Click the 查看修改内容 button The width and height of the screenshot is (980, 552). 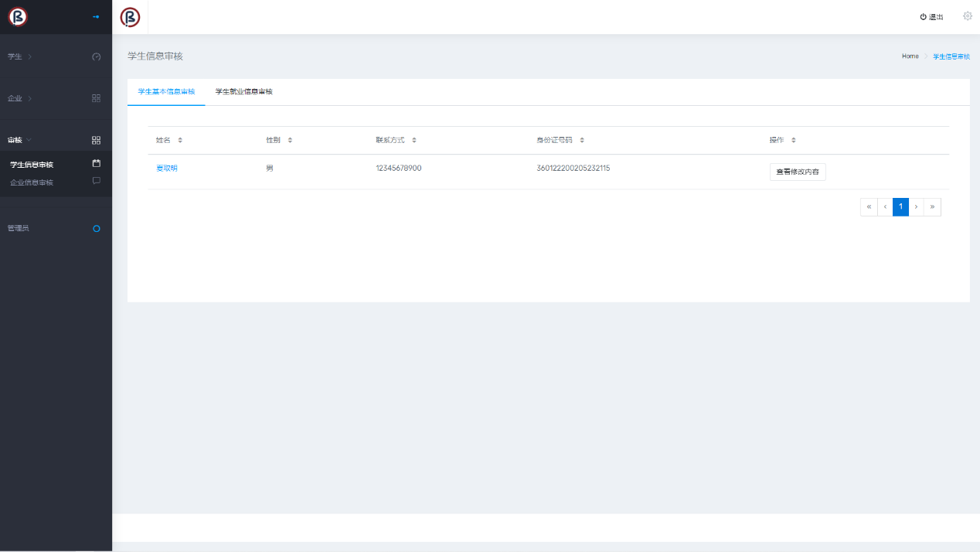click(x=798, y=172)
